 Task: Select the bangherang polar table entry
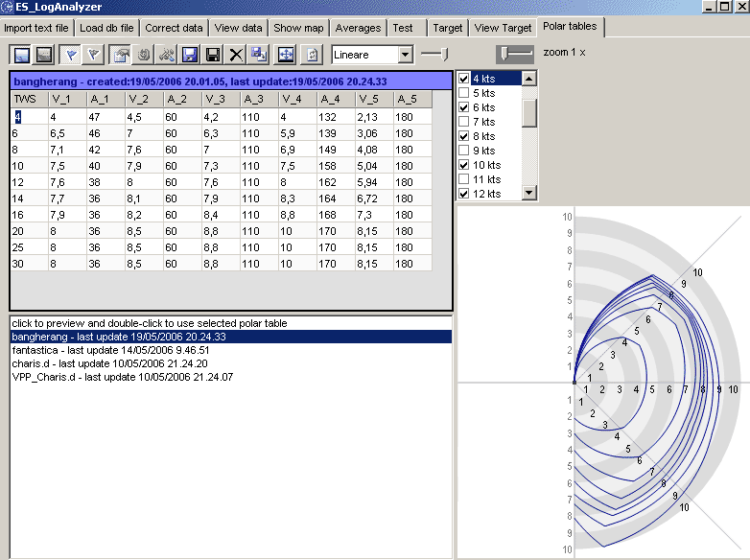(230, 337)
